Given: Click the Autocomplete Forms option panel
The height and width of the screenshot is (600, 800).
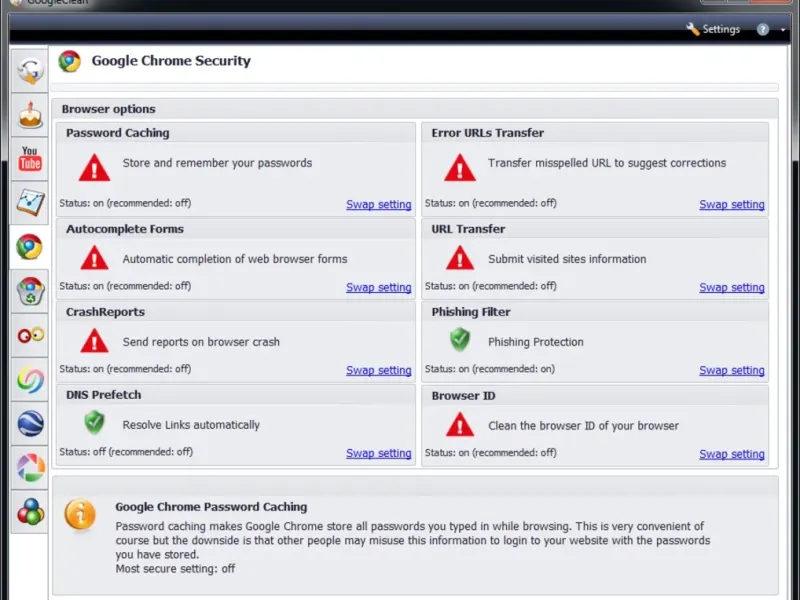Looking at the screenshot, I should 235,258.
